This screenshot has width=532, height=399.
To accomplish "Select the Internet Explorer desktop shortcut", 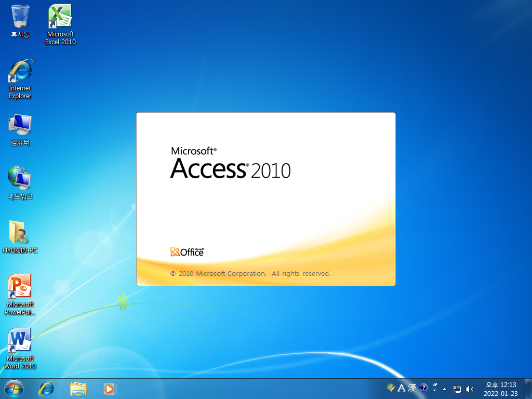I will (20, 79).
